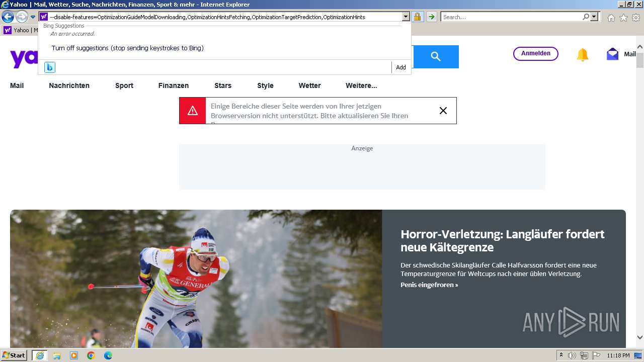This screenshot has width=644, height=362.
Task: Click the green Go arrow button
Action: [431, 17]
